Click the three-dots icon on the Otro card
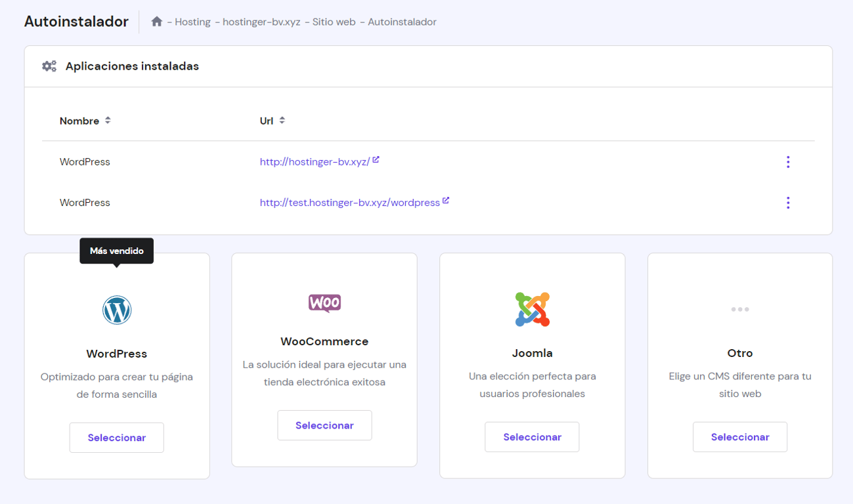 [740, 308]
